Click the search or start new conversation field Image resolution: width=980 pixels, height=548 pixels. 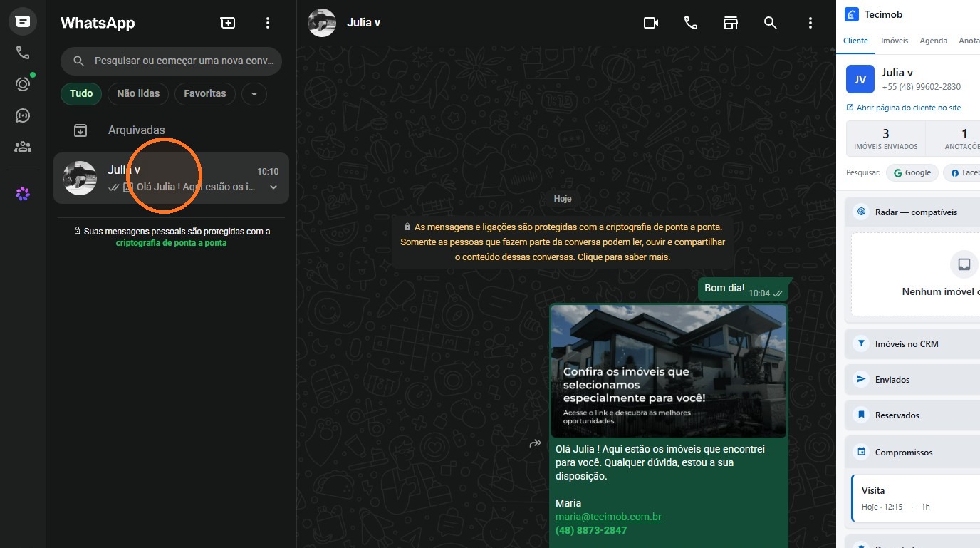point(171,61)
